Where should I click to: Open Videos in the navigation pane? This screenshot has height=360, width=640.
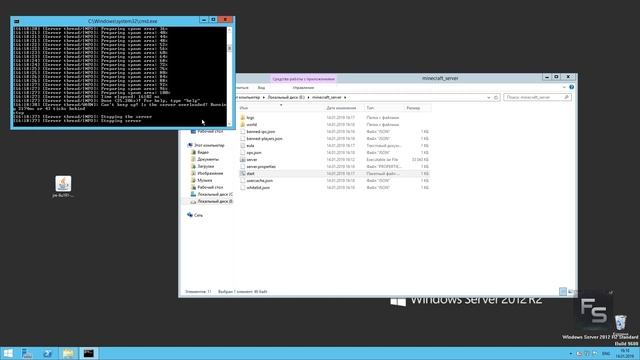point(203,152)
